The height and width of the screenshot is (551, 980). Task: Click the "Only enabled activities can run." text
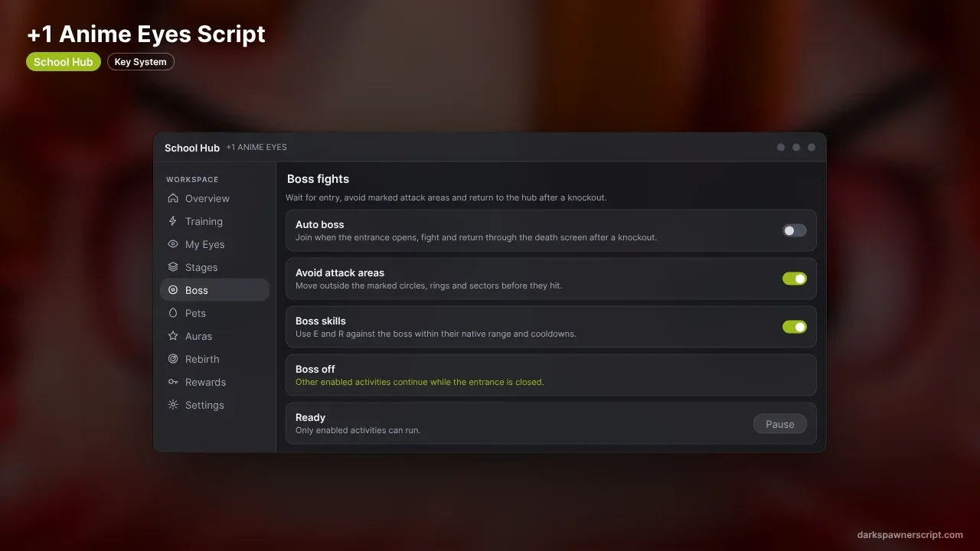pos(358,430)
